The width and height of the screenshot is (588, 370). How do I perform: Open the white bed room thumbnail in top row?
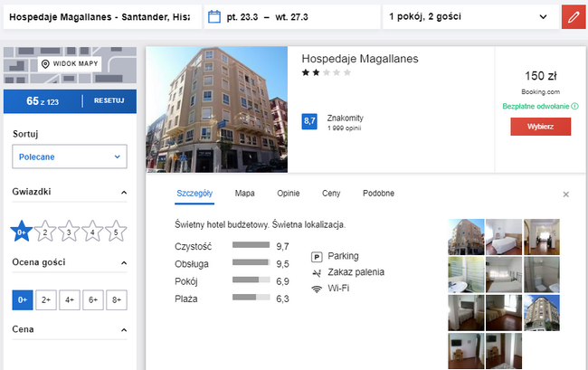tap(504, 237)
